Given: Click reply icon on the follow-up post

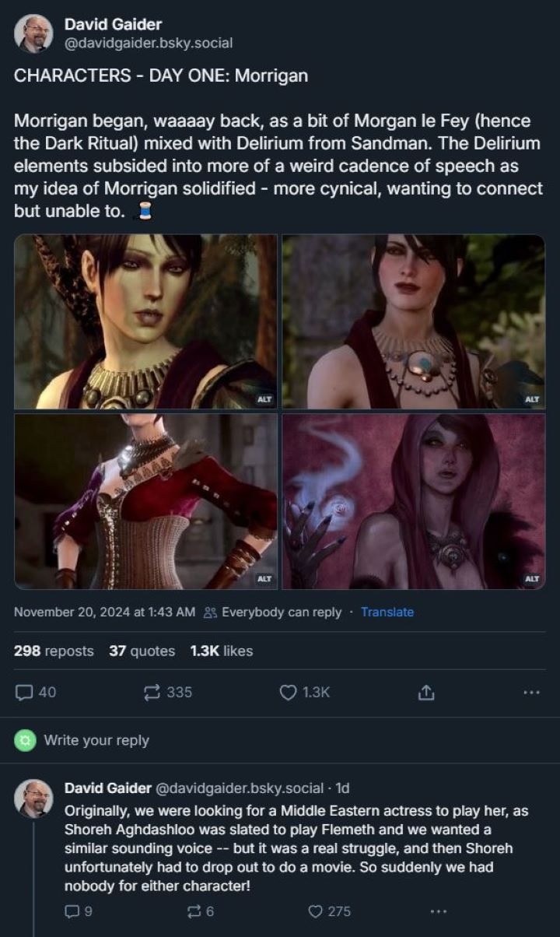Looking at the screenshot, I should point(71,911).
